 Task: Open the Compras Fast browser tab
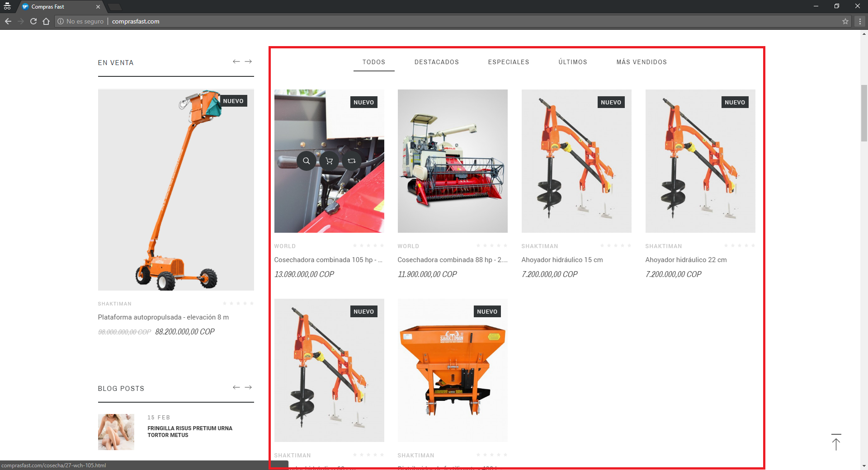(61, 7)
